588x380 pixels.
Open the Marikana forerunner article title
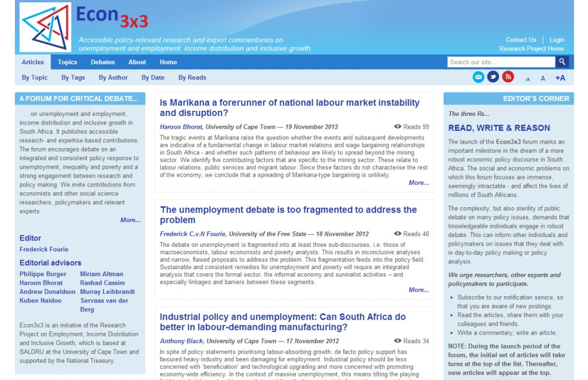coord(289,108)
